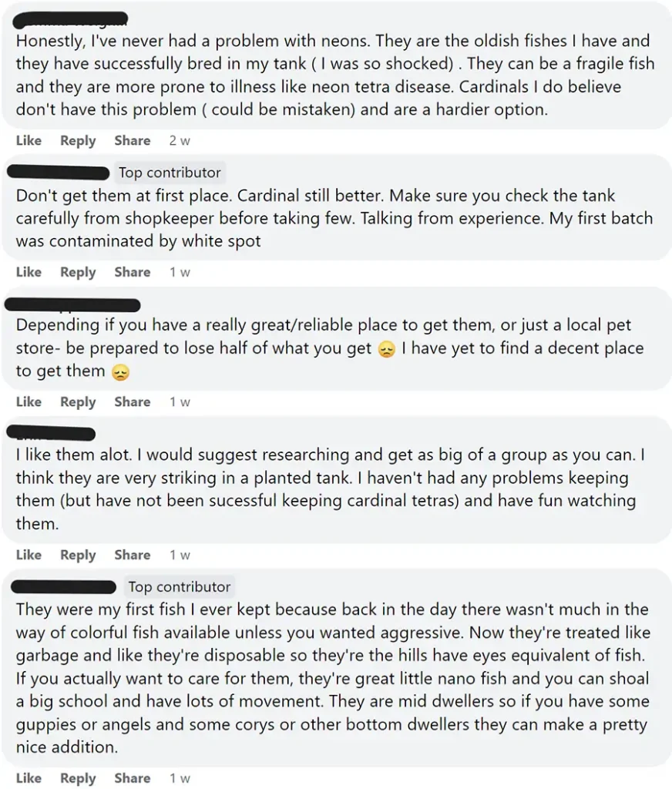Viewport: 672px width, 789px height.
Task: Like the "Don't get them at first place" comment
Action: 29,272
